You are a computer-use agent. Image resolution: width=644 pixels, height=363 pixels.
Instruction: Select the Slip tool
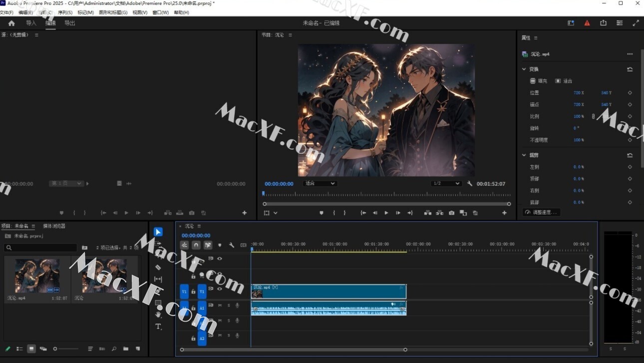click(158, 279)
